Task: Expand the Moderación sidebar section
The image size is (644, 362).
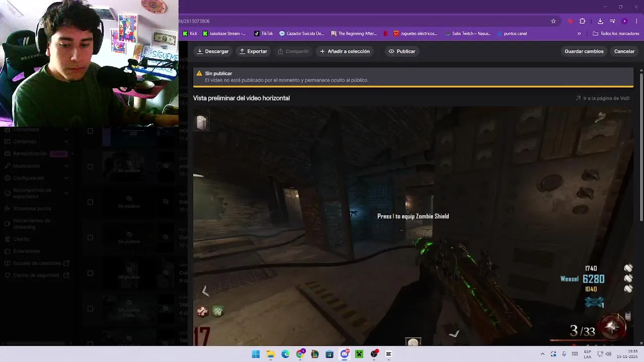Action: pyautogui.click(x=36, y=166)
